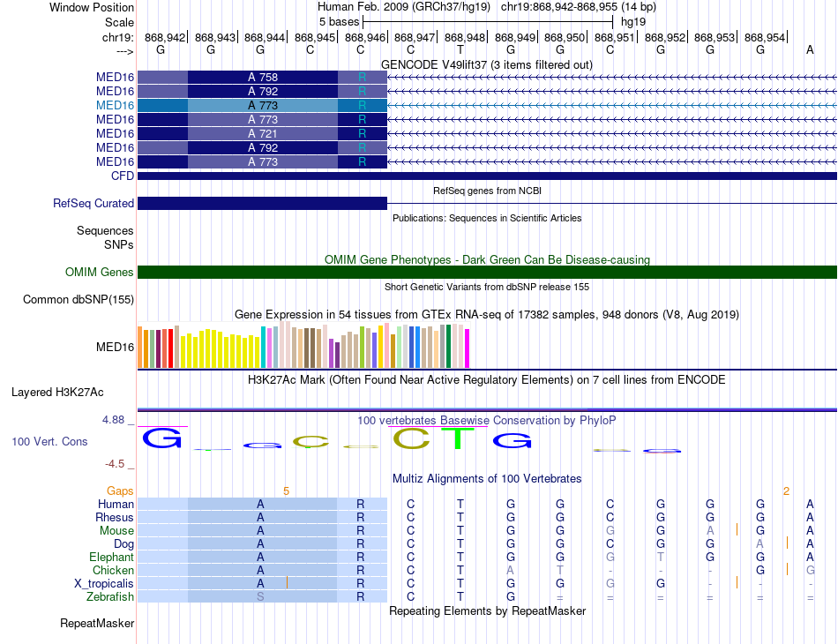Click the MED16 label beside the GTEx chart
838x644 pixels.
point(115,347)
